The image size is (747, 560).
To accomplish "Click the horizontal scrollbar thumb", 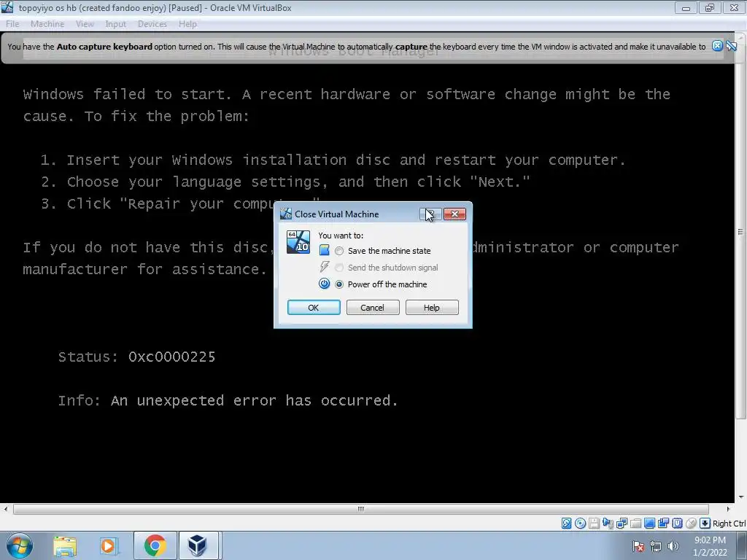I will point(360,509).
